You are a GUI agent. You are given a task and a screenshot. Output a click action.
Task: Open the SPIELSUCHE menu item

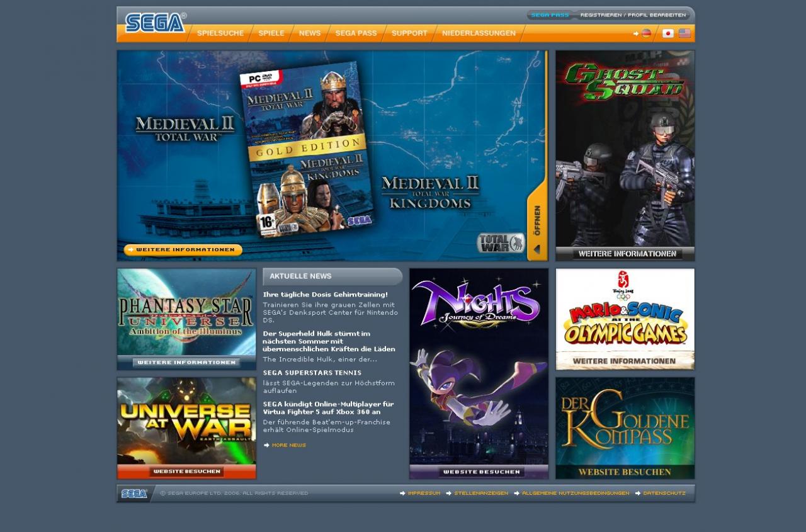tap(220, 33)
